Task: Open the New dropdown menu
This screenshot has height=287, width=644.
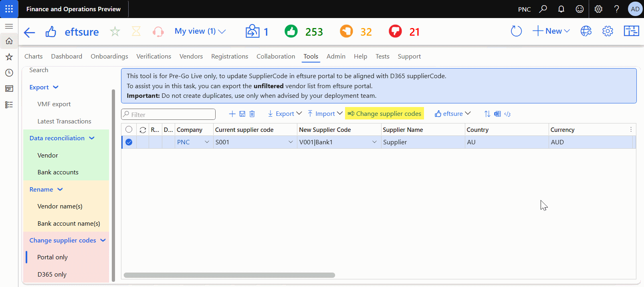Action: click(551, 31)
